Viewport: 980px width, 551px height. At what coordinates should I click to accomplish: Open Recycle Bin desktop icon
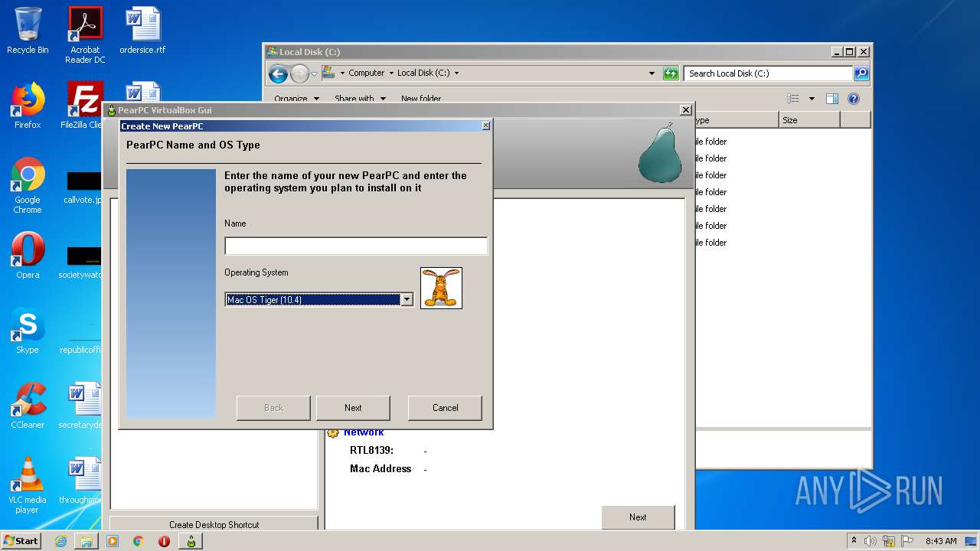(x=28, y=31)
